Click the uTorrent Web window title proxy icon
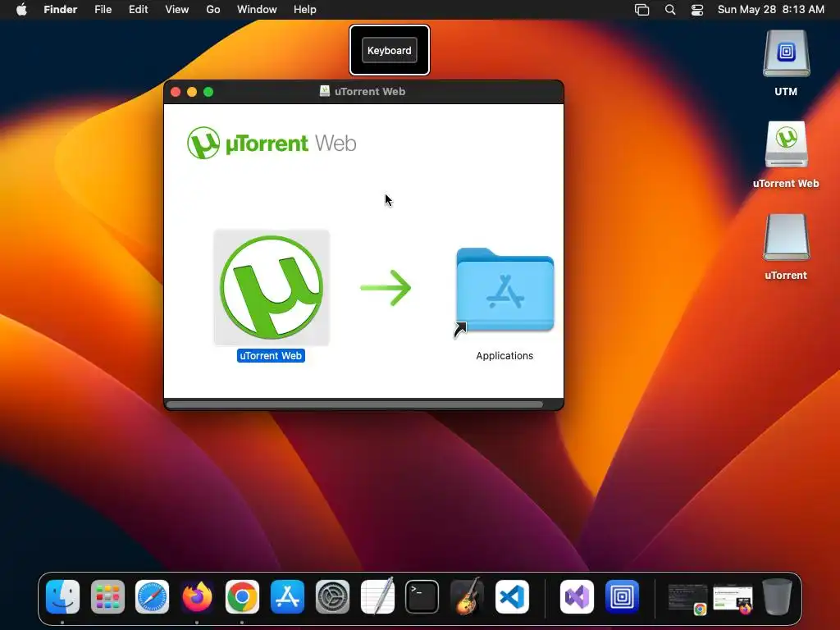 click(325, 91)
